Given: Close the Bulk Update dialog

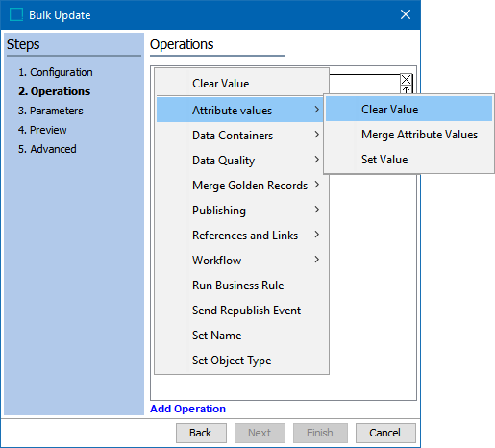Looking at the screenshot, I should (x=406, y=14).
